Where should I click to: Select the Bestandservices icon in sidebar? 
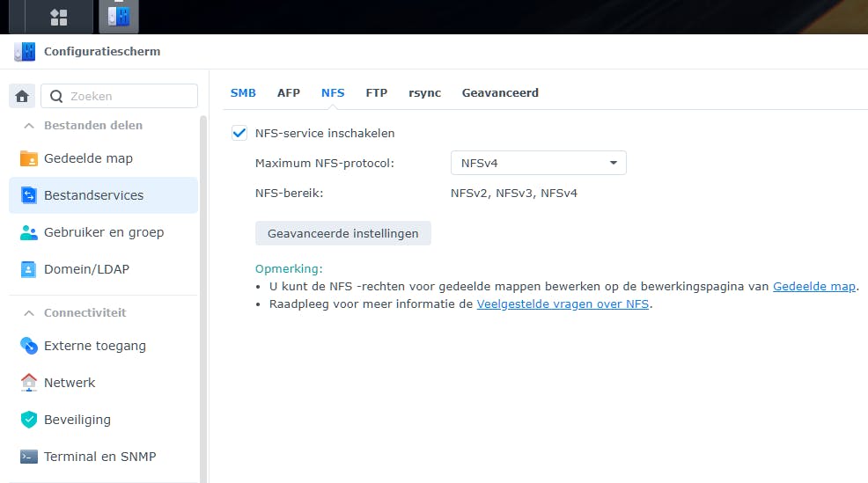point(29,195)
